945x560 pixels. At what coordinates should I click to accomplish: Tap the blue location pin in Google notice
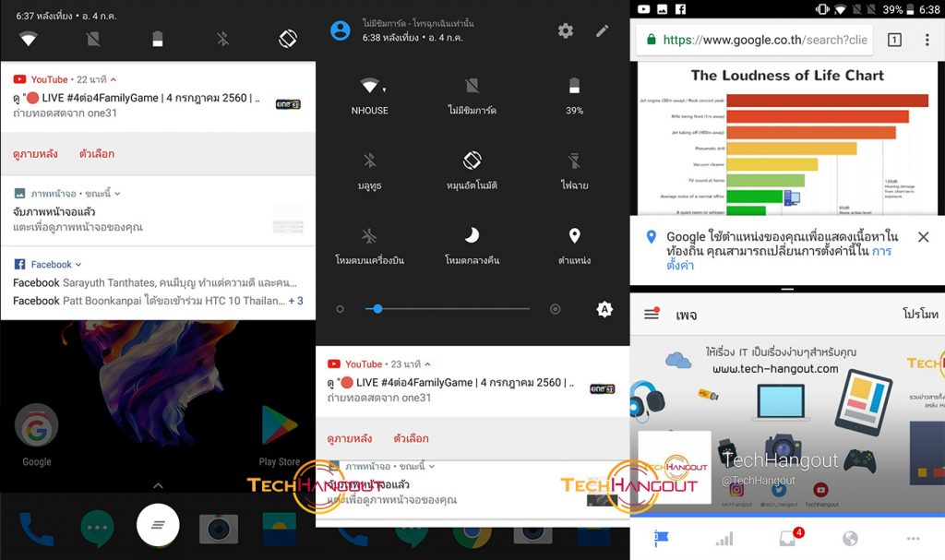pos(651,237)
